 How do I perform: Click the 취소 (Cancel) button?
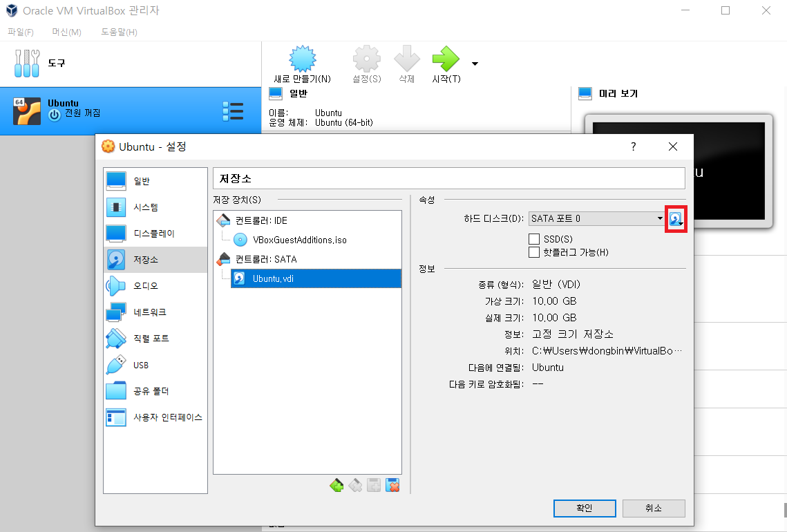(x=654, y=508)
